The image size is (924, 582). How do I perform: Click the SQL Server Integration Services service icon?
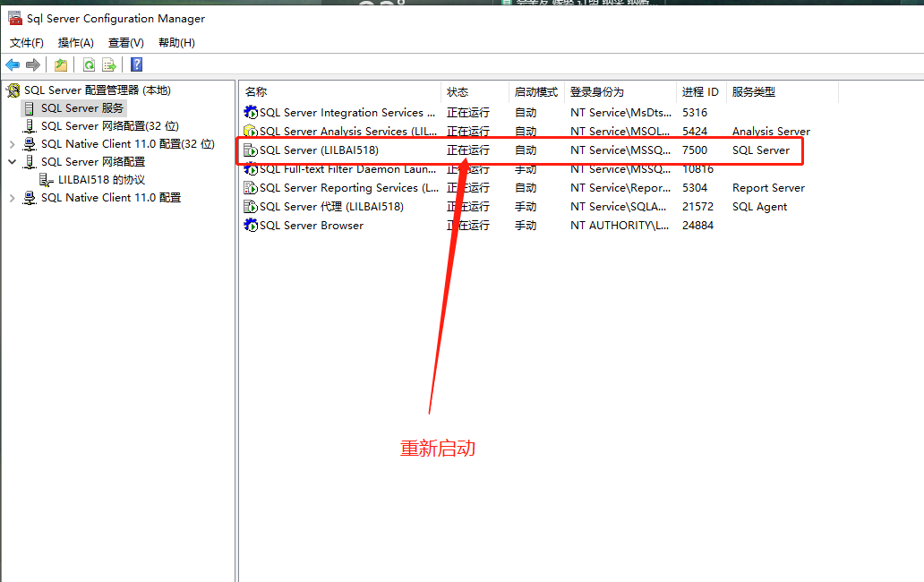point(251,112)
